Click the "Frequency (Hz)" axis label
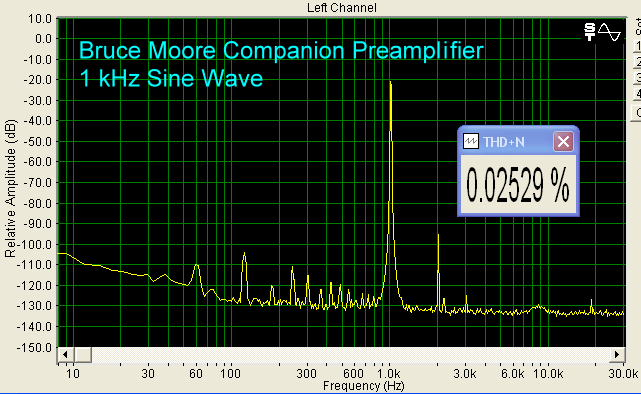This screenshot has height=394, width=641. [363, 386]
